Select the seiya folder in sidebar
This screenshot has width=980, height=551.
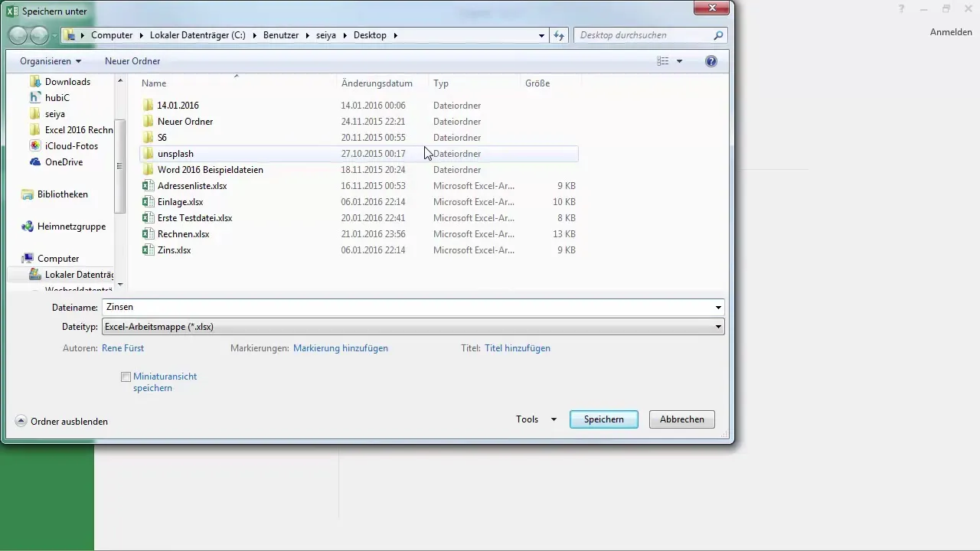click(54, 114)
